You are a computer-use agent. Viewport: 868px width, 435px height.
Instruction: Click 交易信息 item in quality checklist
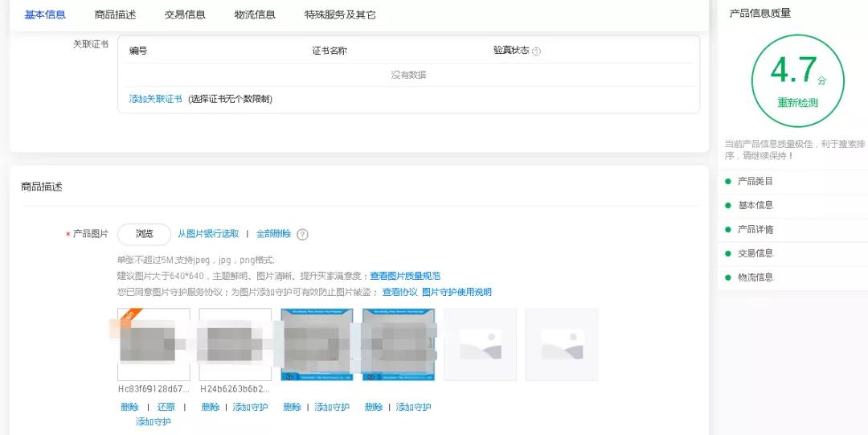click(x=755, y=253)
